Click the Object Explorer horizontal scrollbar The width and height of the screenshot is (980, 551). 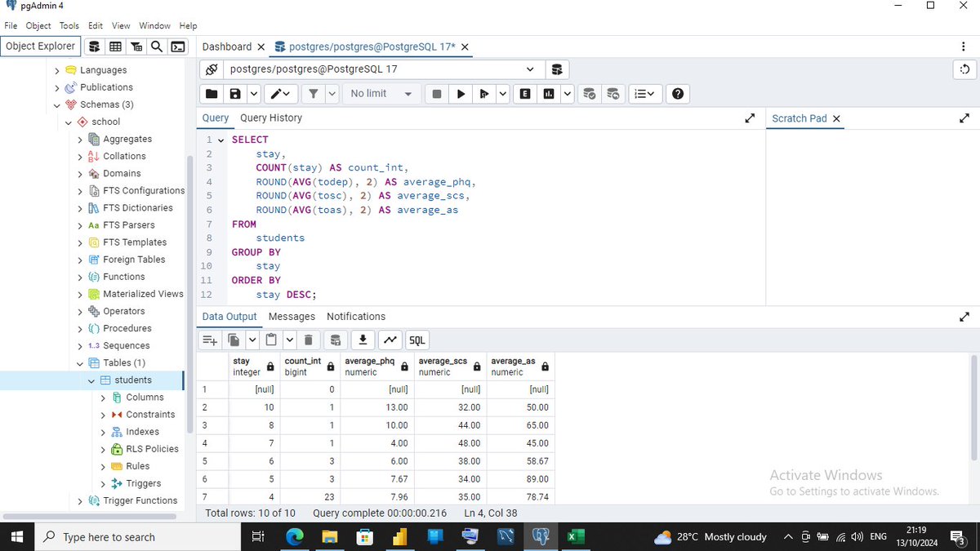[90, 517]
